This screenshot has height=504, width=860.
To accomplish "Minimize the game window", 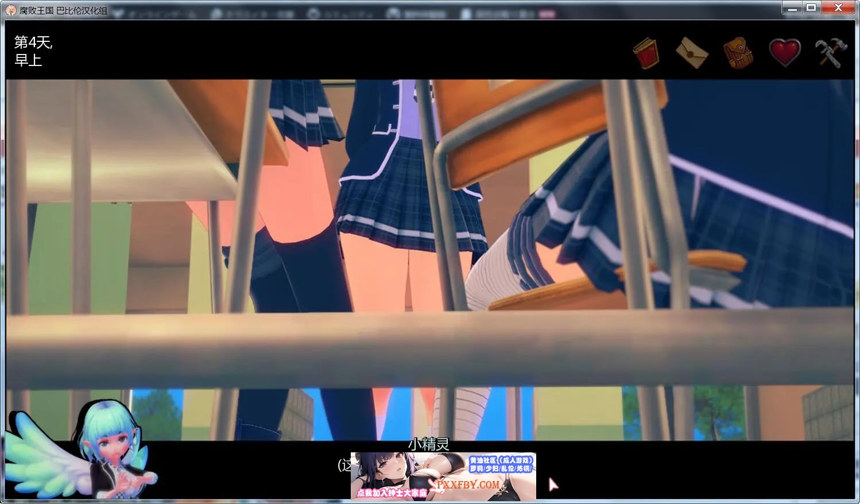I will tap(792, 8).
